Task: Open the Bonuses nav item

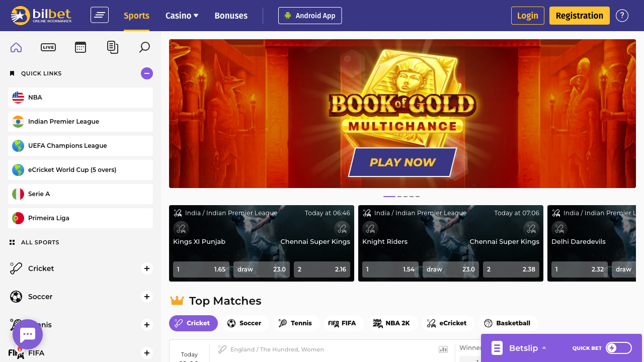Action: (231, 16)
